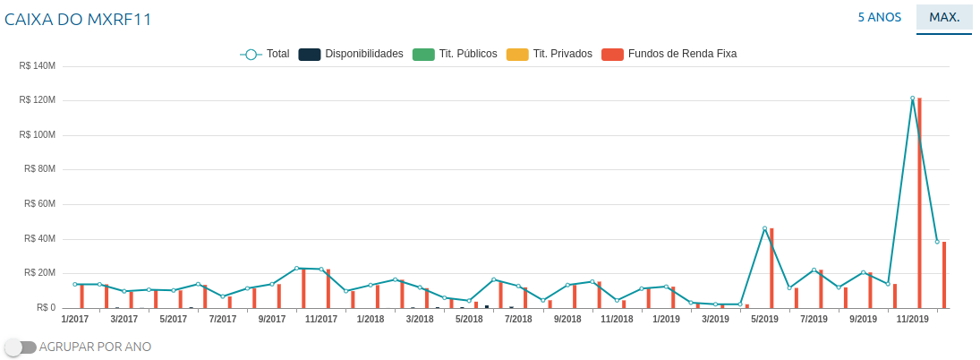Click the last red bar near R$ 40M
This screenshot has height=360, width=980.
click(944, 275)
